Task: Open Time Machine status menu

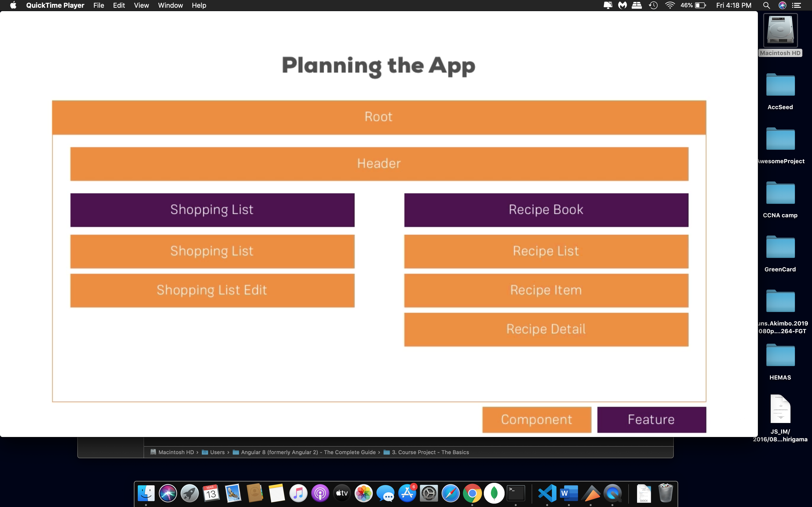Action: [x=653, y=5]
